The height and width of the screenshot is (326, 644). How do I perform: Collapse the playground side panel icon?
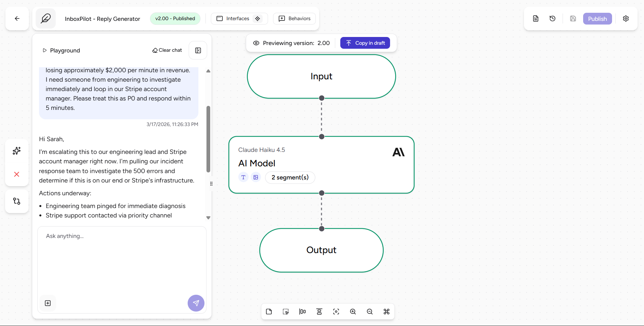click(198, 50)
